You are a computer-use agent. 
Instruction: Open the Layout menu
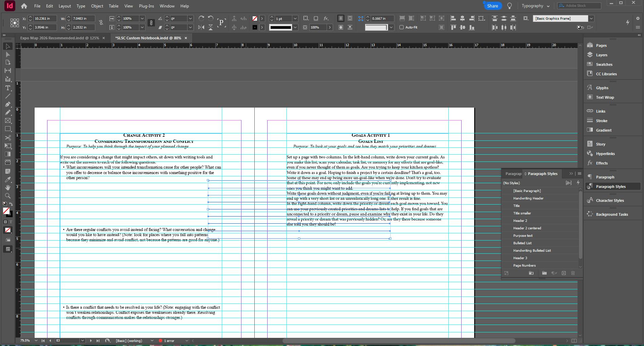[x=64, y=6]
